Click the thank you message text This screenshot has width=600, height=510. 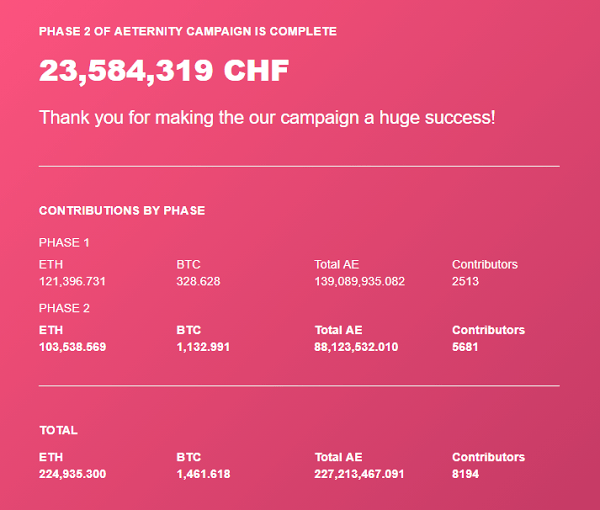click(x=267, y=117)
